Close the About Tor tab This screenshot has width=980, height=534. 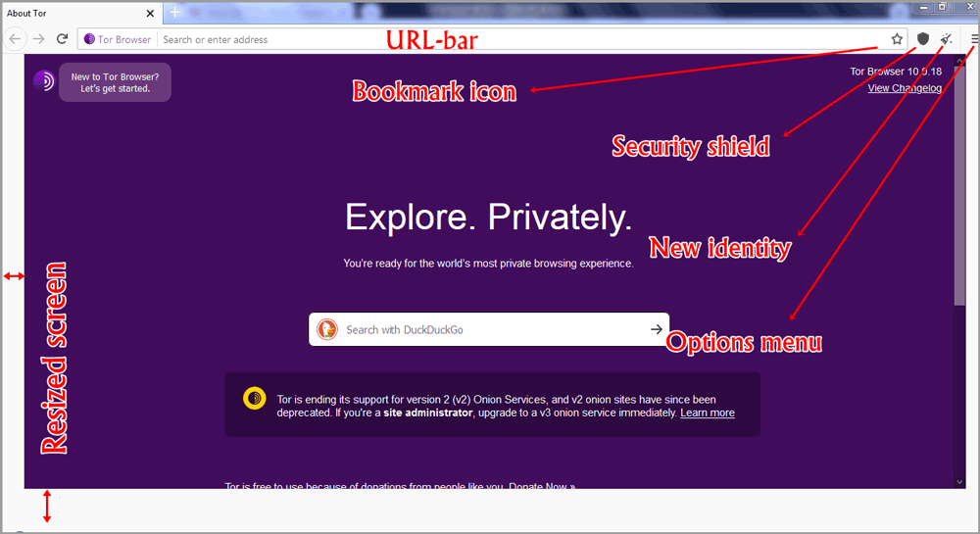coord(150,13)
